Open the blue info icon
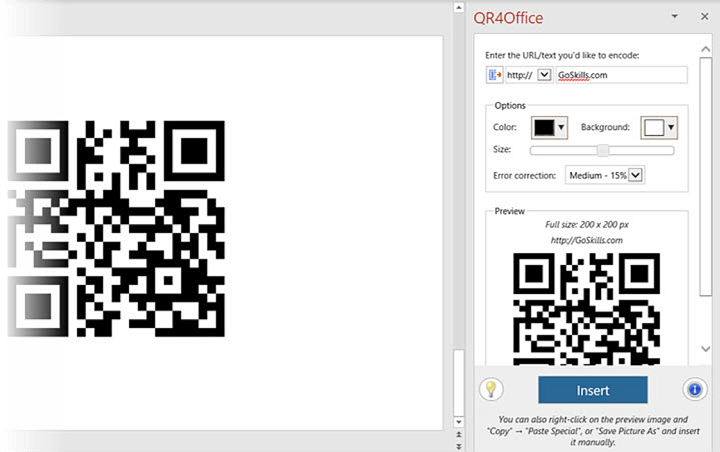Viewport: 720px width, 452px height. [x=694, y=390]
